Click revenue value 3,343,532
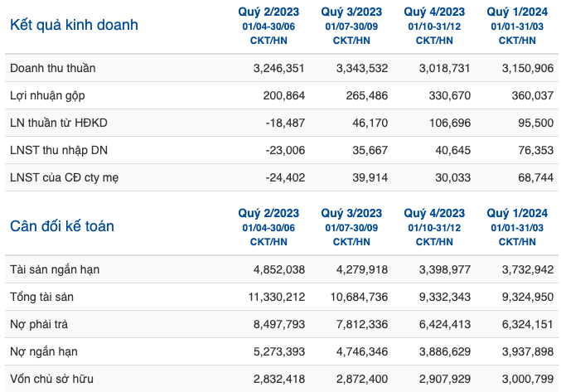Image resolution: width=561 pixels, height=392 pixels. [362, 68]
